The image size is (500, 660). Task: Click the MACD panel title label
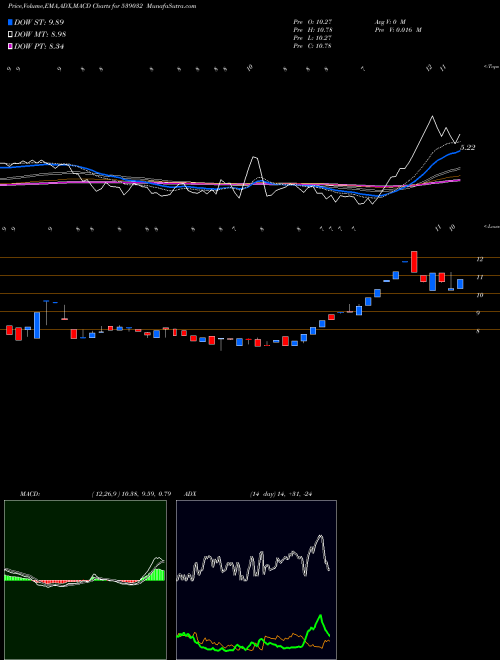click(x=30, y=494)
